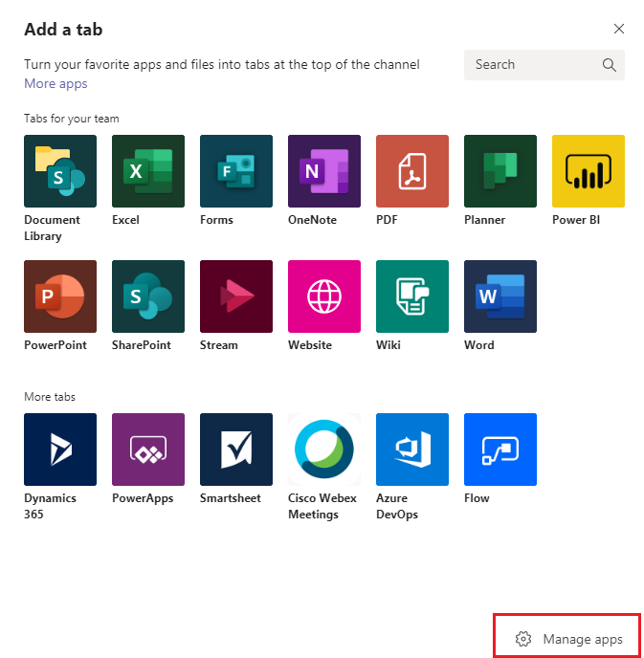Click the Manage apps button
644x658 pixels.
point(569,639)
